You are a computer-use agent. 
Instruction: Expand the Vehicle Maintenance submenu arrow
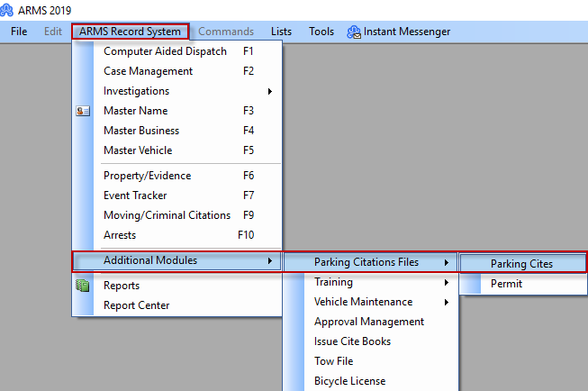(x=447, y=302)
